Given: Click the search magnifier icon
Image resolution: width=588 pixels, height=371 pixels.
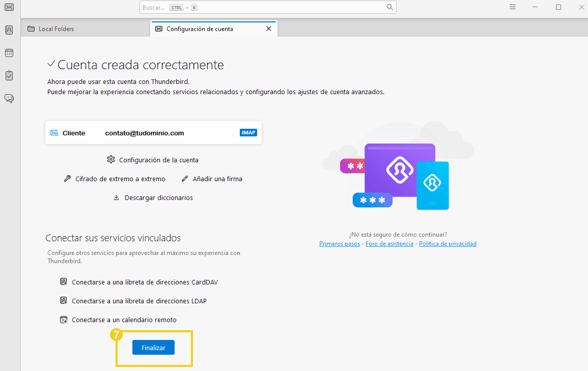Looking at the screenshot, I should (389, 7).
